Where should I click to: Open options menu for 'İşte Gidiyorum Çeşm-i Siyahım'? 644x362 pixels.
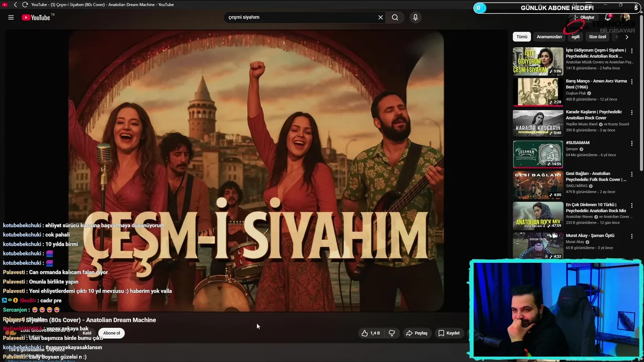(x=632, y=50)
